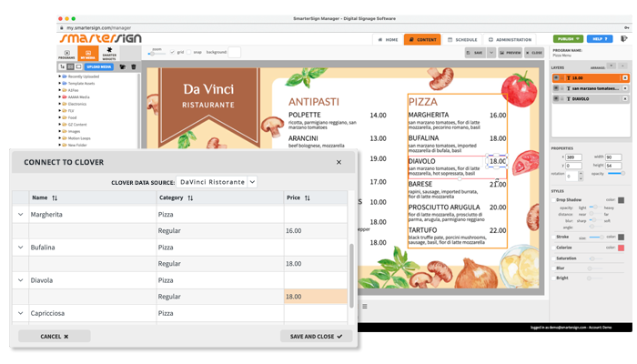
Task: Sort the table by Name column
Action: pos(55,197)
